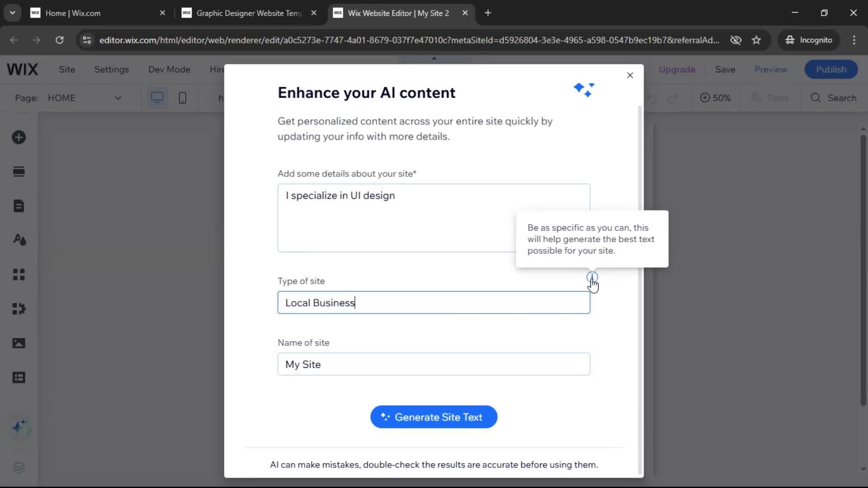Switch to mobile view icon
The height and width of the screenshot is (488, 868).
click(x=182, y=98)
